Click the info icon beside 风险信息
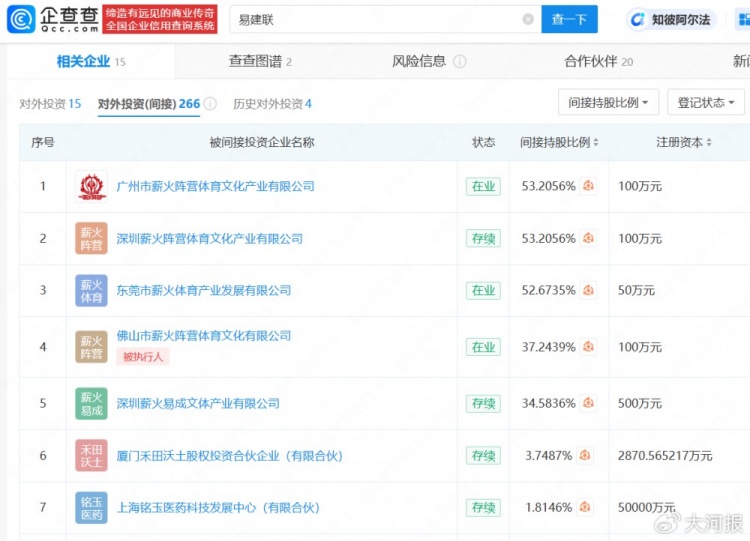750x541 pixels. pos(459,61)
